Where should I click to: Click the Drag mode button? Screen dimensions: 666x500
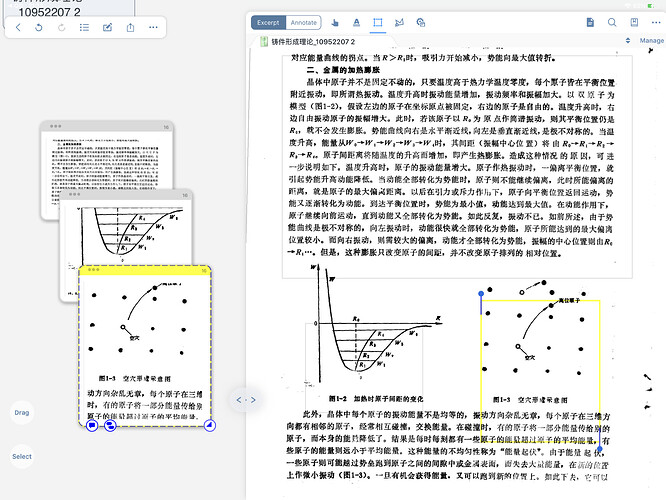point(22,412)
